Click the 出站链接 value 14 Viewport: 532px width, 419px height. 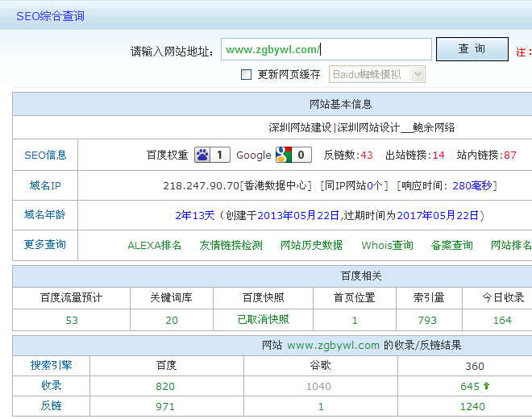[x=438, y=156]
